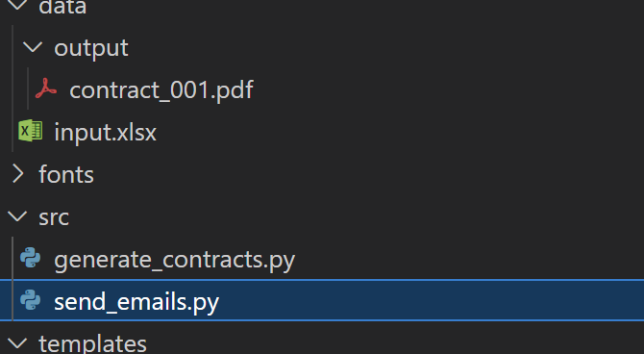This screenshot has height=354, width=644.
Task: Open generate_contracts.py in the editor
Action: pyautogui.click(x=175, y=261)
